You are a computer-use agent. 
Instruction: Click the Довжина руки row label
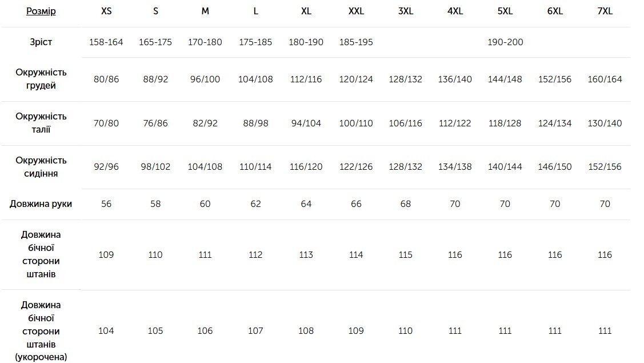coord(41,204)
